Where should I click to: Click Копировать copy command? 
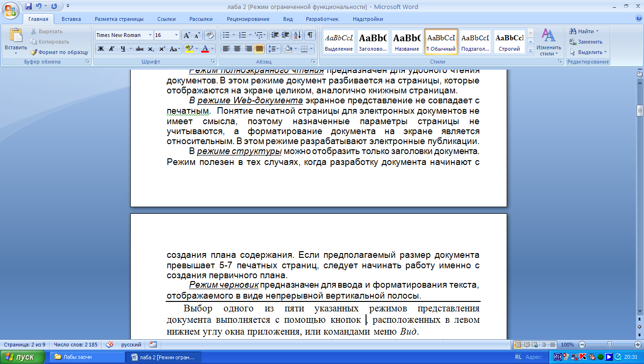[49, 42]
